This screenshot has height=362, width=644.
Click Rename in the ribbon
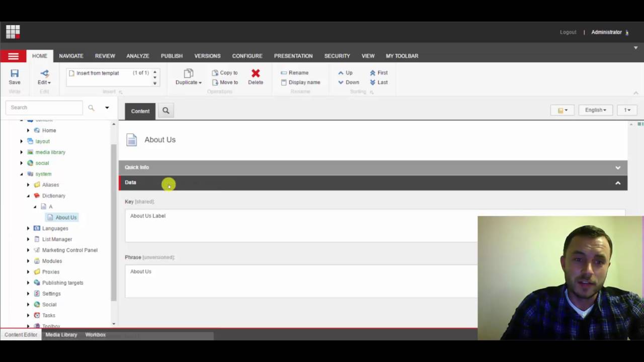295,73
